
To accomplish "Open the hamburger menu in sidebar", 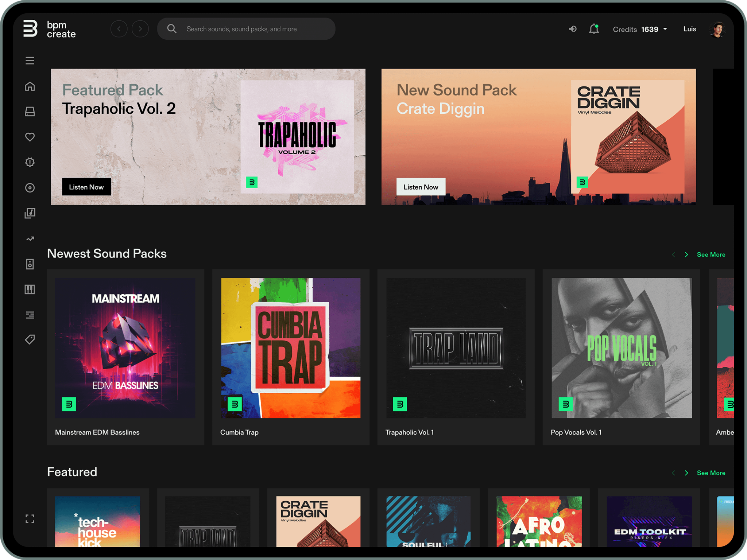I will 30,61.
